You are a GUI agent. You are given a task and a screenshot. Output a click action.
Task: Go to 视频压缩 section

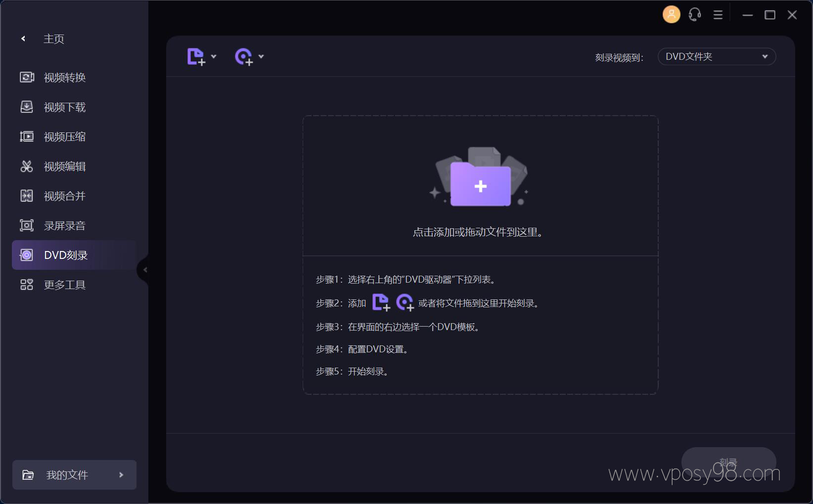[64, 137]
